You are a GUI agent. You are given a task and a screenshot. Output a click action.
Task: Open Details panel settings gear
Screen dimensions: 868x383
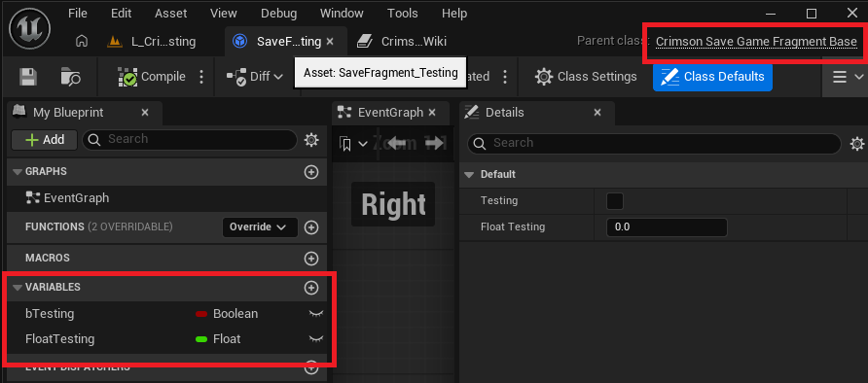857,144
